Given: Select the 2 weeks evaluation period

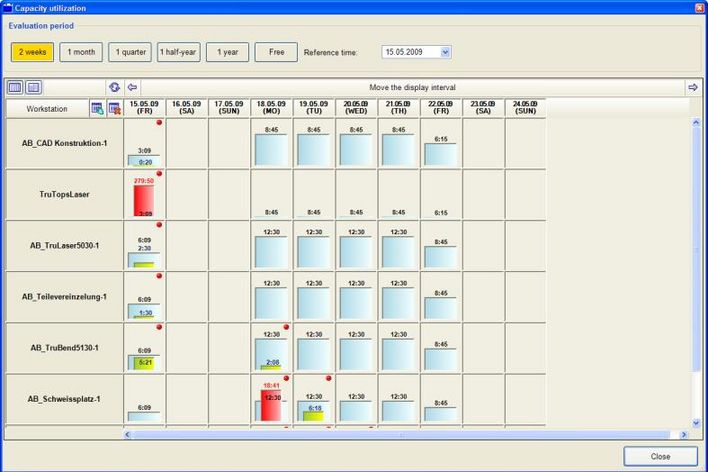Looking at the screenshot, I should pos(33,52).
